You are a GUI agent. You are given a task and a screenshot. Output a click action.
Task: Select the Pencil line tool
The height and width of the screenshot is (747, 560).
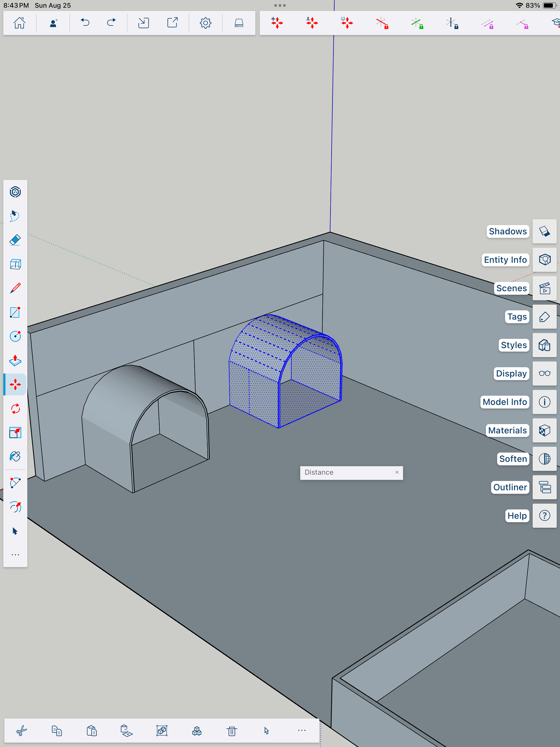click(x=15, y=288)
